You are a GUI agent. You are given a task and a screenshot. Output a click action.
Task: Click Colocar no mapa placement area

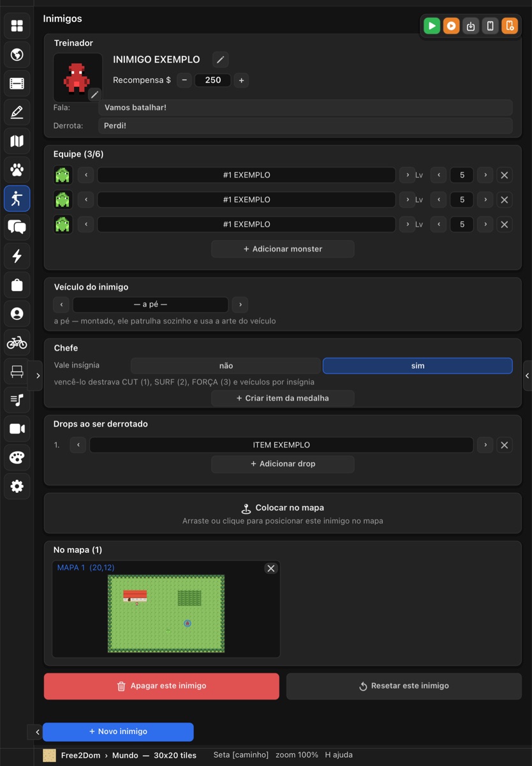pyautogui.click(x=283, y=513)
